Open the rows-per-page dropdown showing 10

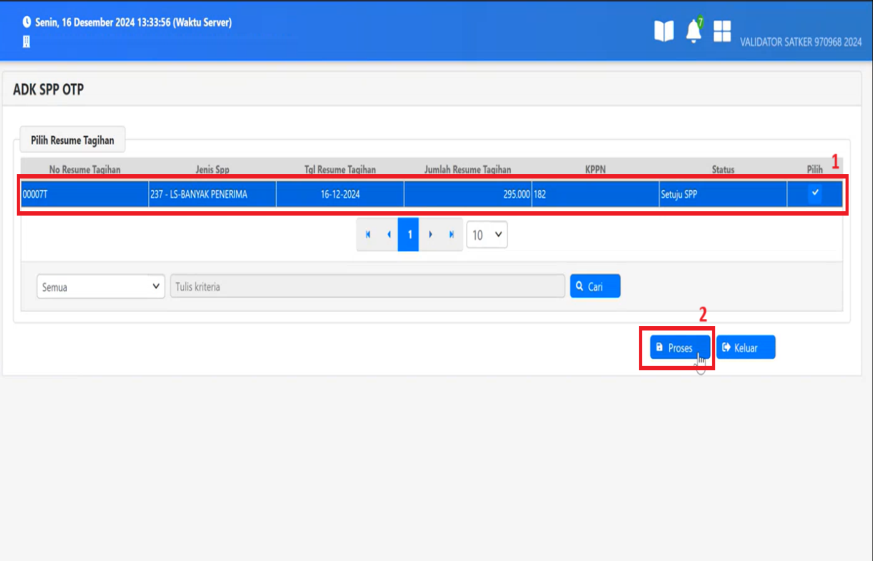pyautogui.click(x=487, y=235)
